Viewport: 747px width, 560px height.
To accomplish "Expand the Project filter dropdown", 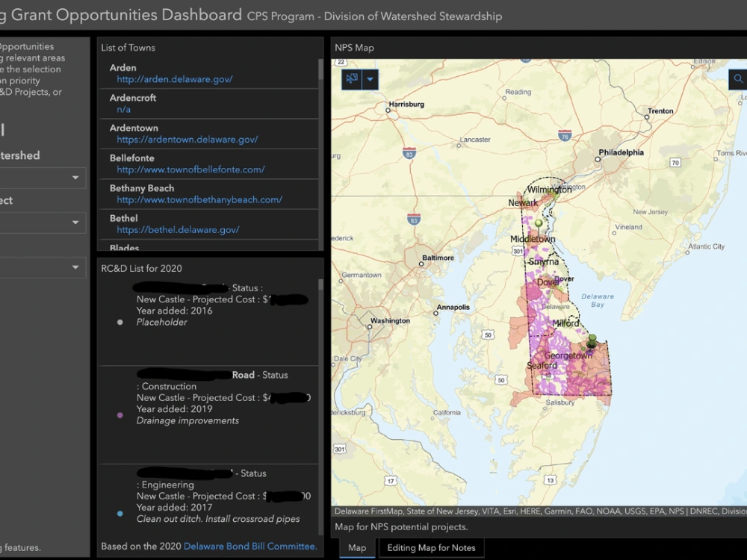I will point(42,223).
